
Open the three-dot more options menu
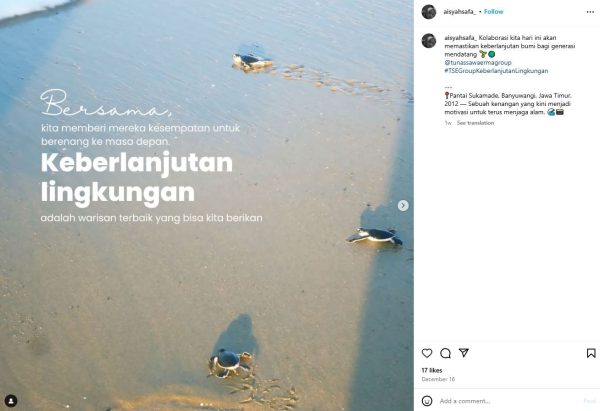(590, 12)
